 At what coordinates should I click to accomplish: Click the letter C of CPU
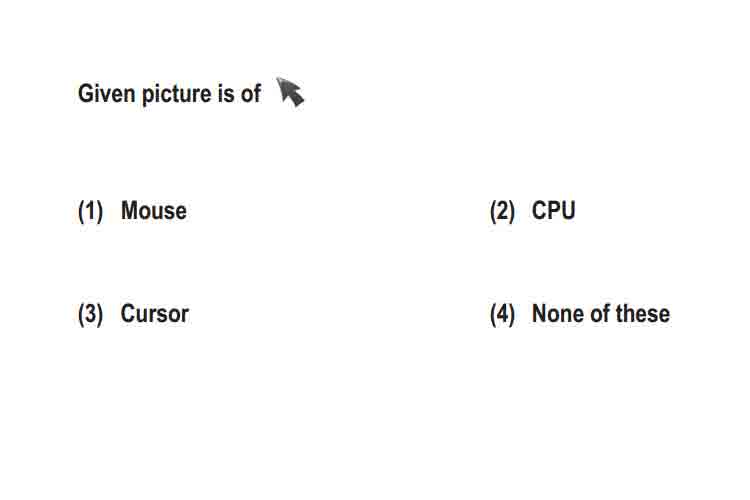pyautogui.click(x=539, y=211)
